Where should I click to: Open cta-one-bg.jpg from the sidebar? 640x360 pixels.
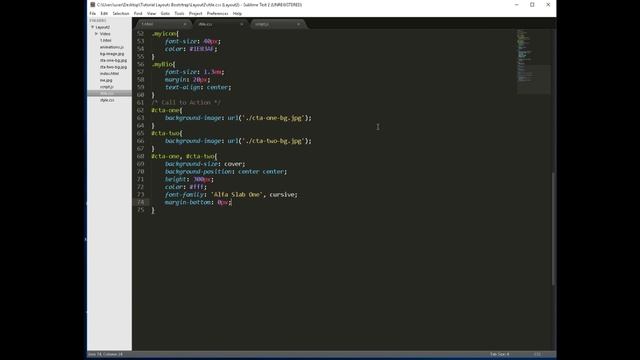tap(113, 60)
